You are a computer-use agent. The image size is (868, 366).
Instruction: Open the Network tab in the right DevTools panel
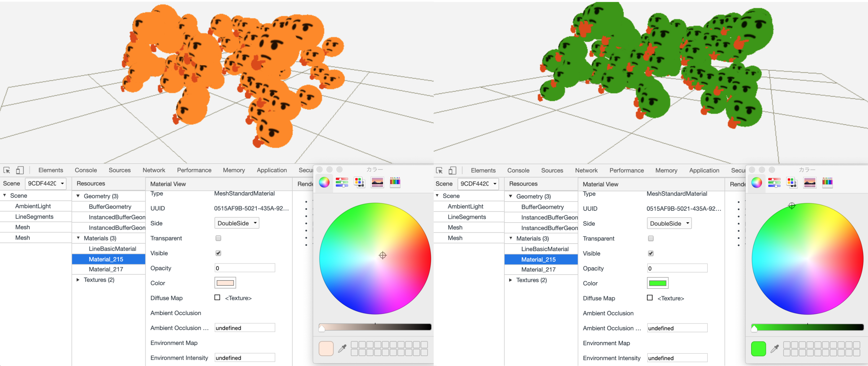(586, 170)
